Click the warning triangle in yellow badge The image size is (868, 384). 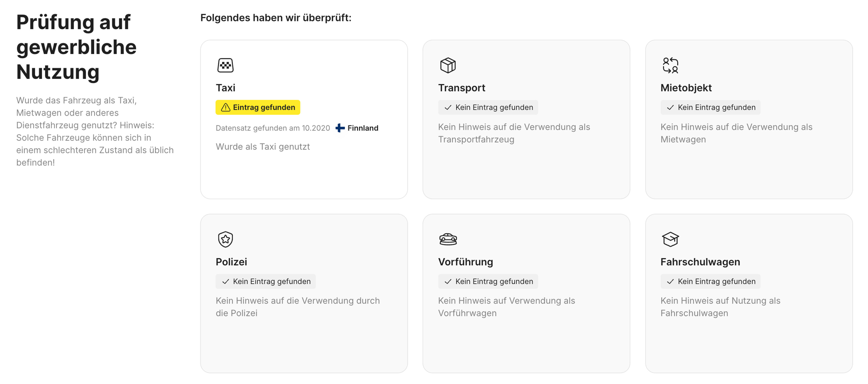click(x=225, y=107)
